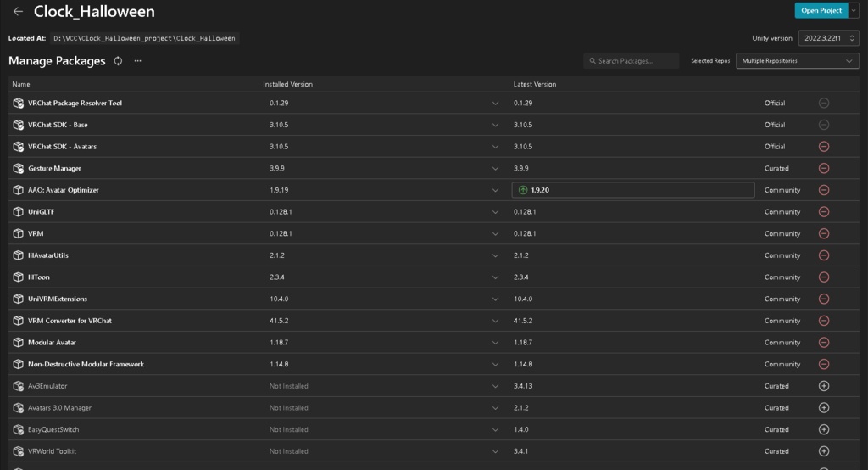Add the VRWorld Toolkit package
868x470 pixels.
tap(824, 451)
